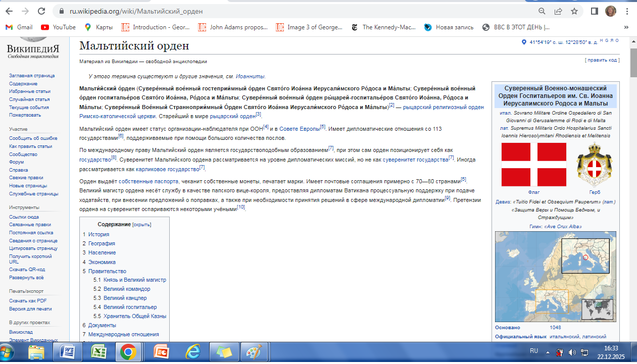Open Microsoft Word from the taskbar
The height and width of the screenshot is (364, 637).
point(67,351)
